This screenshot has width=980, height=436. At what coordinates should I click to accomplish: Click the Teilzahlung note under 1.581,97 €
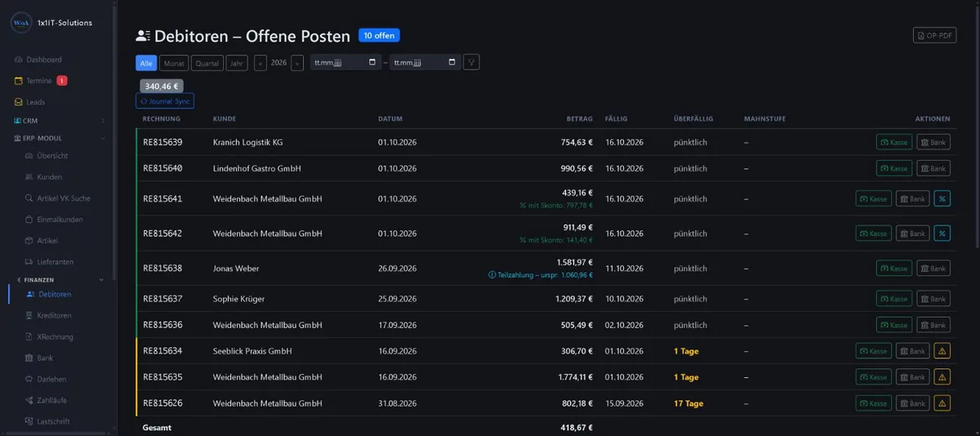click(x=540, y=275)
